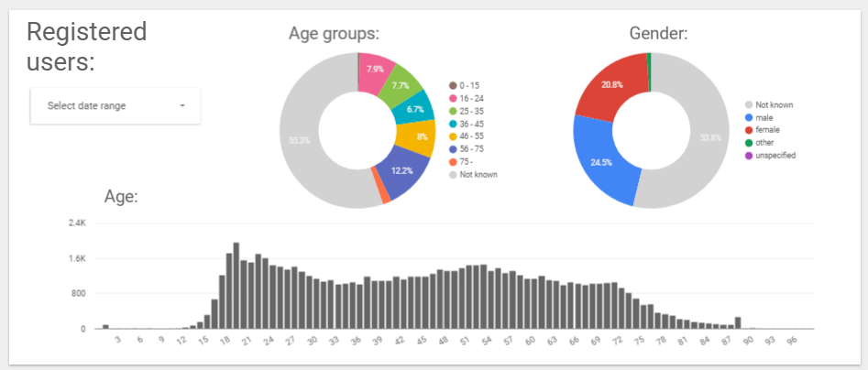Click the 'Age groups:' chart title

(x=334, y=34)
